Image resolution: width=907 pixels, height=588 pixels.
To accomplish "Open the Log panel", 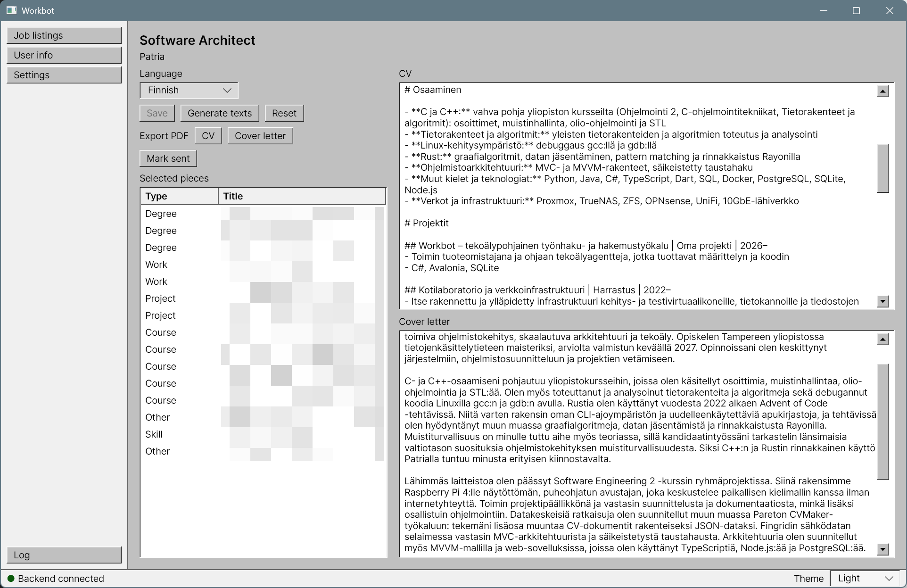I will click(x=64, y=555).
